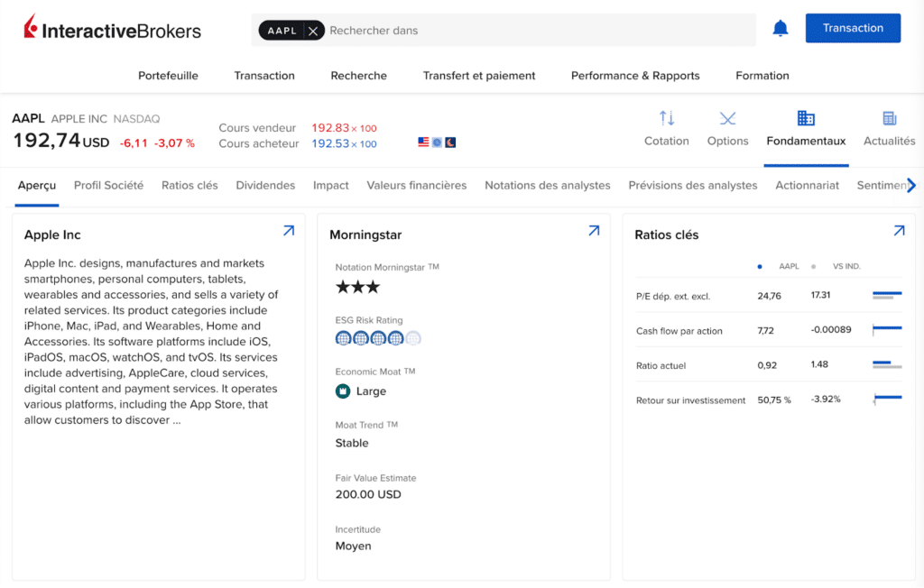The height and width of the screenshot is (588, 924).
Task: Expand the Morningstar card arrow
Action: (x=594, y=231)
